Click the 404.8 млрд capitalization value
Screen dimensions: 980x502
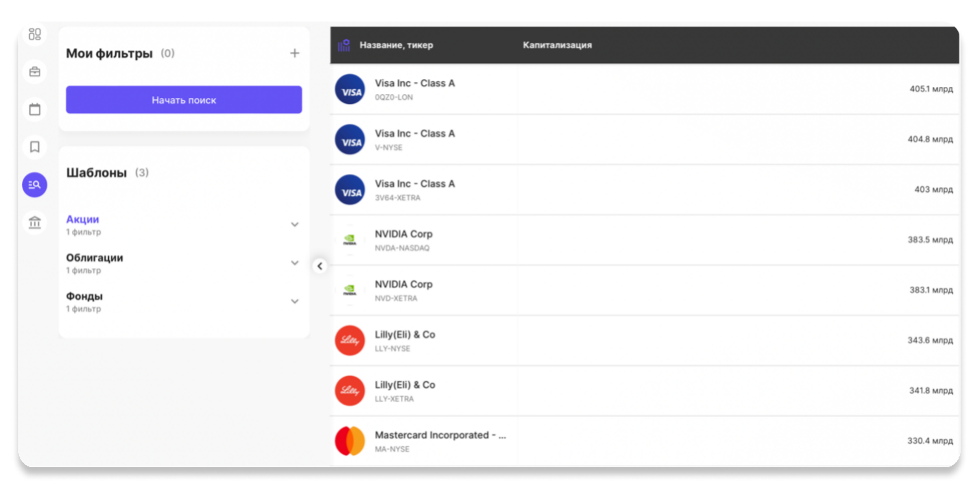[930, 139]
